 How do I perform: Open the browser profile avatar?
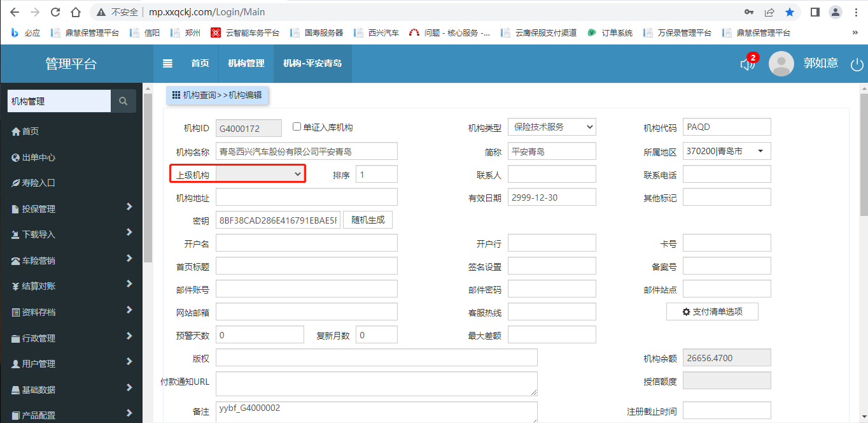click(836, 12)
